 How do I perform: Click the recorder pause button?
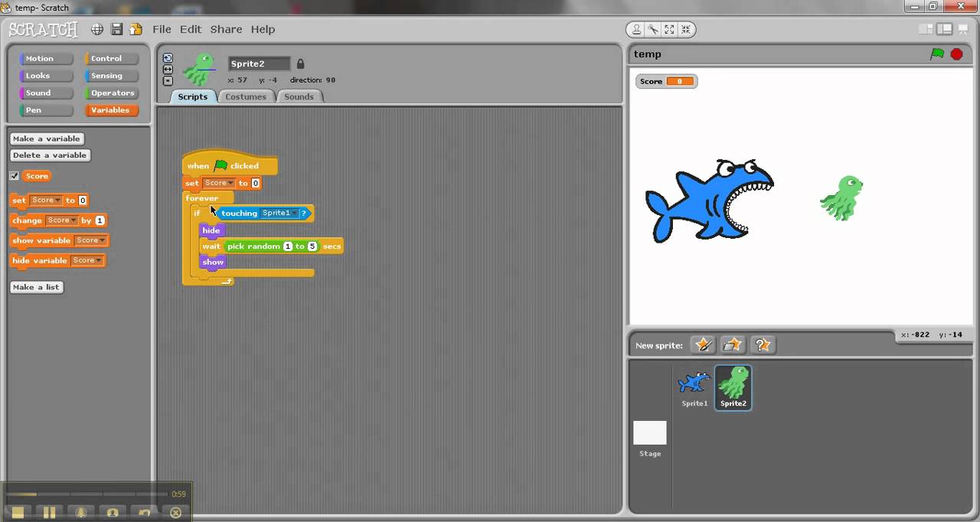pyautogui.click(x=49, y=513)
